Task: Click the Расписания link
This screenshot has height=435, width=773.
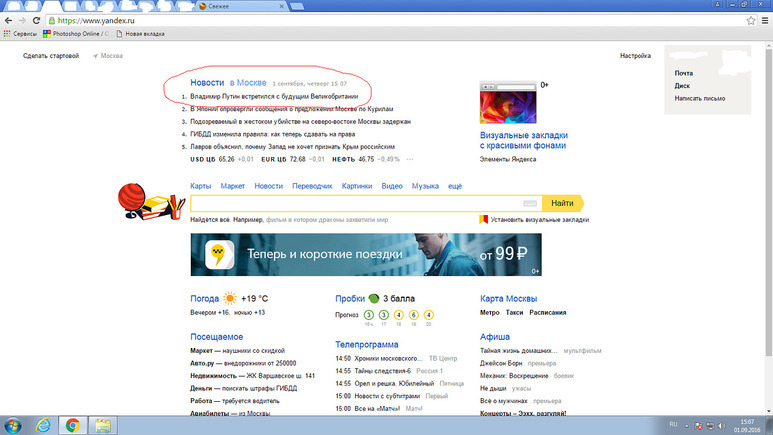Action: pyautogui.click(x=548, y=313)
